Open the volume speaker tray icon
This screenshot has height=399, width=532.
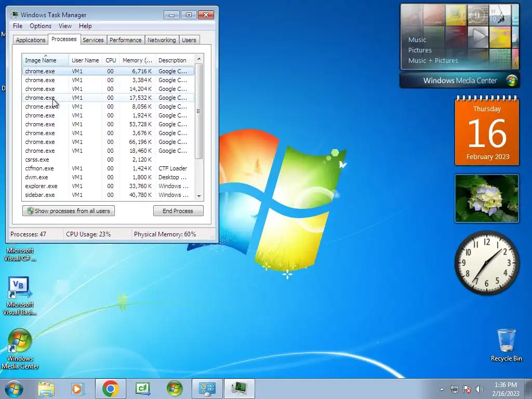pyautogui.click(x=479, y=389)
